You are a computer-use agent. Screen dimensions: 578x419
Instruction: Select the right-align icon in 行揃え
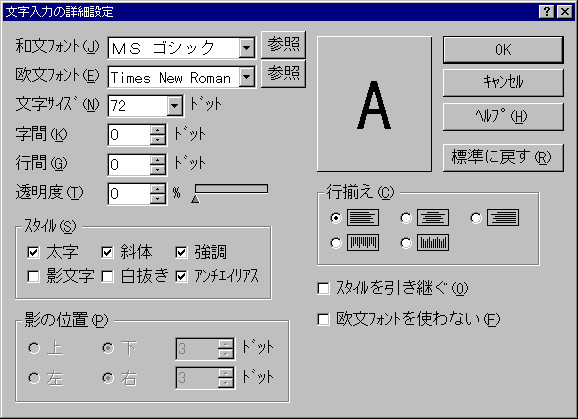pos(503,217)
